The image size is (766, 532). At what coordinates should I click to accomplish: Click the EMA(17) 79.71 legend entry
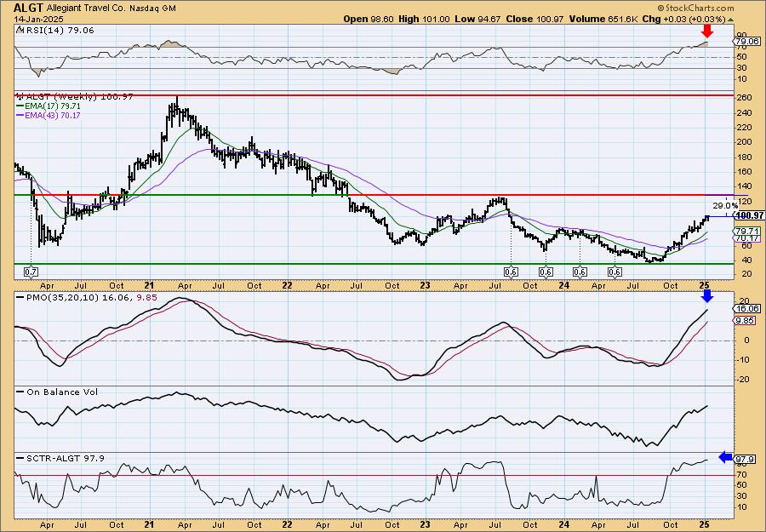point(54,106)
